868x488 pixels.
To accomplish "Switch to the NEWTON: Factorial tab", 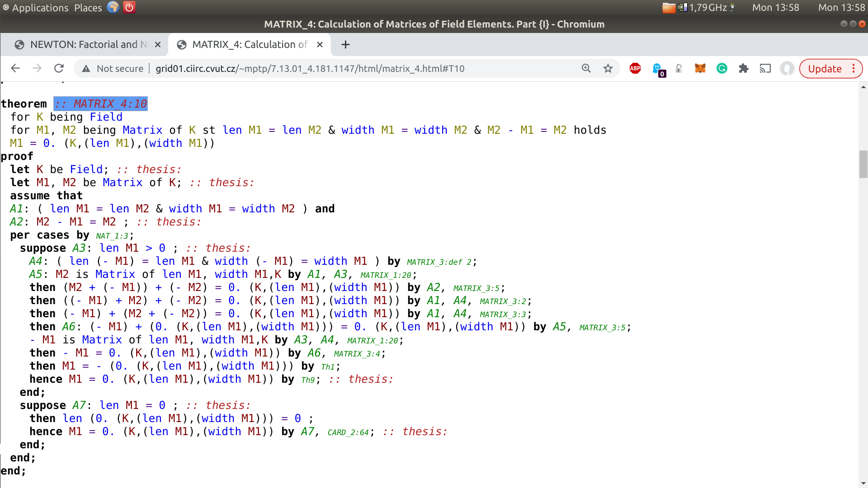I will tap(88, 44).
